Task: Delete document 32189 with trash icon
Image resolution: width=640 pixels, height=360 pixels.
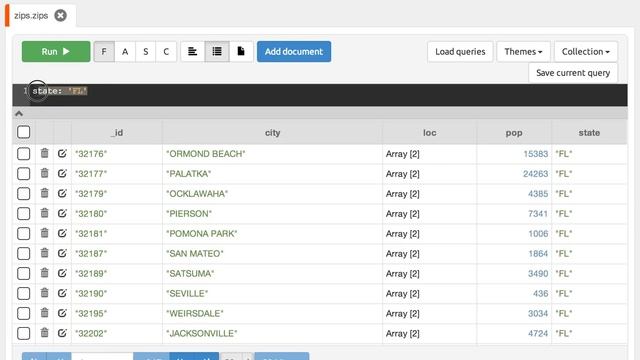Action: point(44,273)
